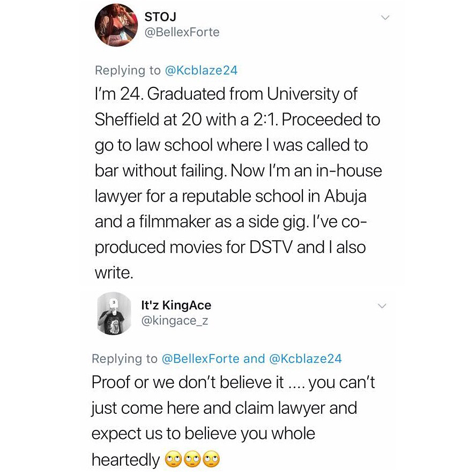
Task: Click the It'z KingAce display name
Action: 176,306
